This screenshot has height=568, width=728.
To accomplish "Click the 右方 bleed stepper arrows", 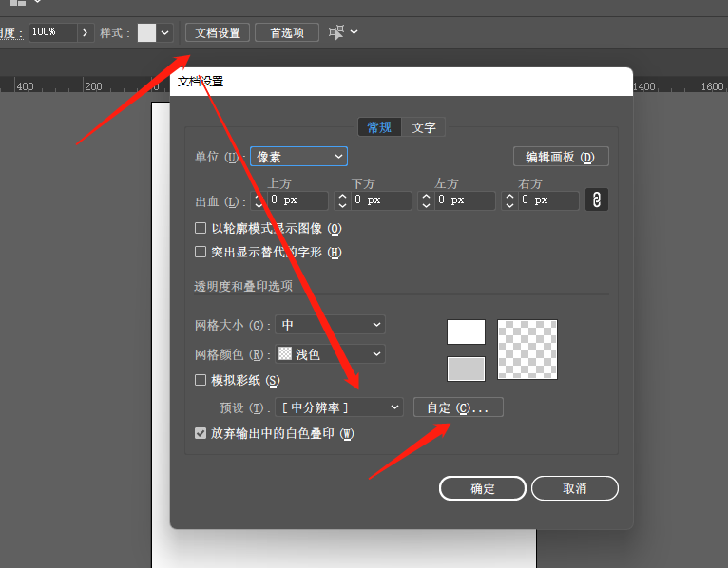I will [509, 200].
